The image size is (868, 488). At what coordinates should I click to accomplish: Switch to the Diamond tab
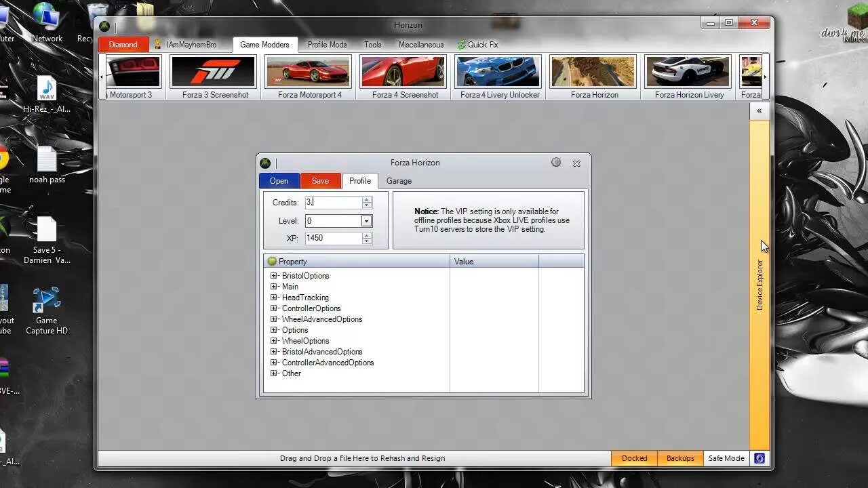(123, 45)
